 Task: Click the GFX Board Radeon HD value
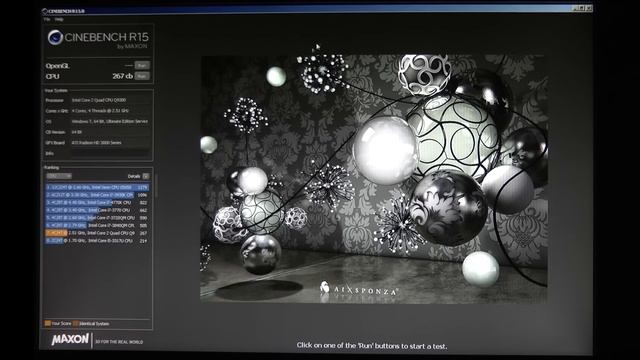(96, 143)
